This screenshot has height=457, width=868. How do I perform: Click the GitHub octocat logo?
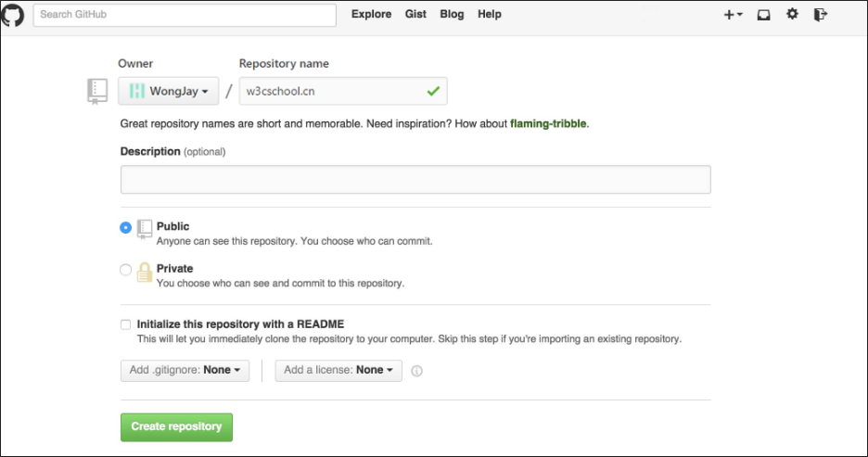pyautogui.click(x=16, y=15)
